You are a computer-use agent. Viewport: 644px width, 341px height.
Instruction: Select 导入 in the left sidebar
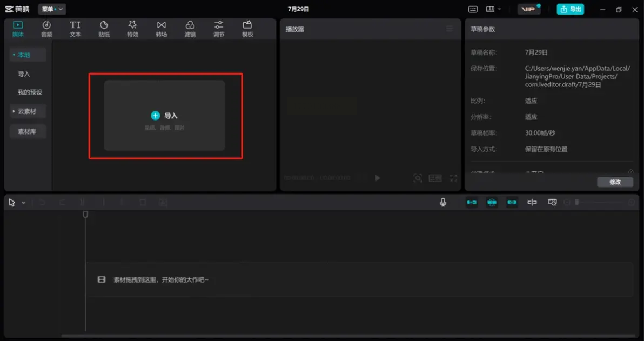tap(24, 74)
